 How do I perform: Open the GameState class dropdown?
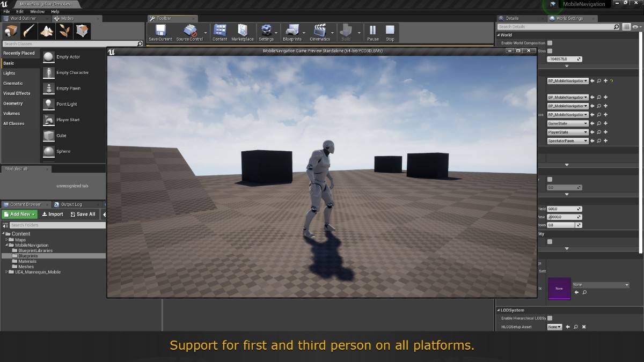pos(567,123)
